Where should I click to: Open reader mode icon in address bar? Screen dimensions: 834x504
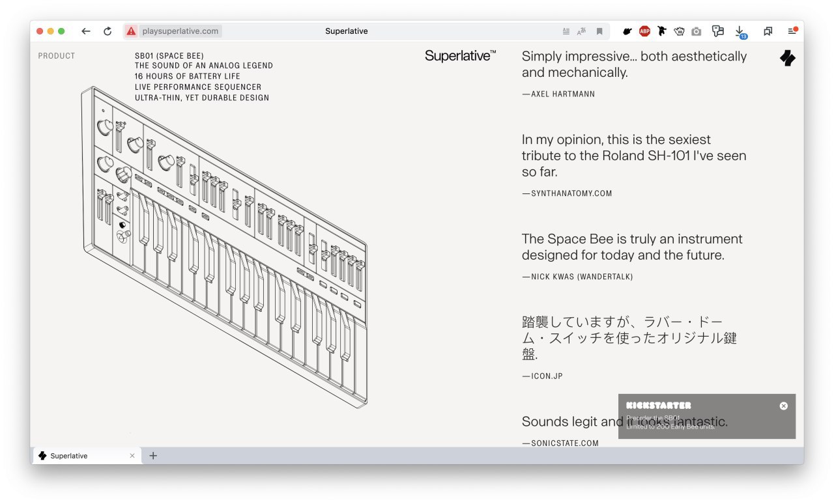(x=566, y=31)
